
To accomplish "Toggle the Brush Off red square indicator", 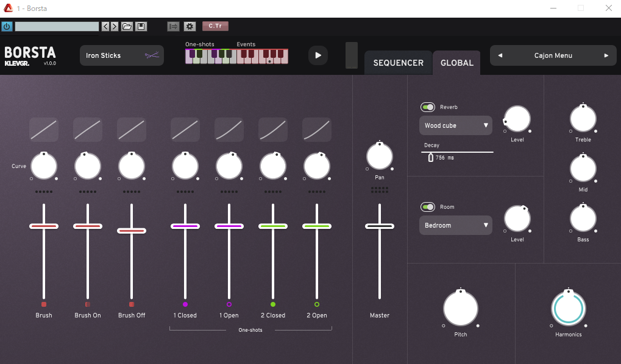I will coord(132,304).
